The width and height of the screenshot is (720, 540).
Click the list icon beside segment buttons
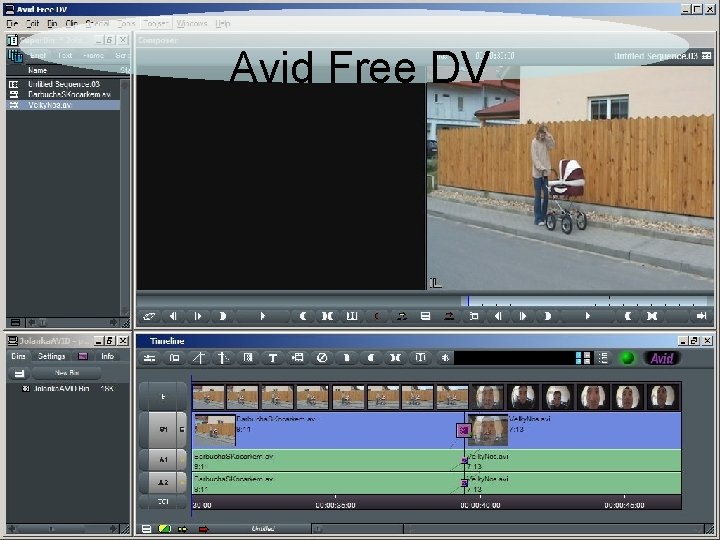pyautogui.click(x=603, y=358)
